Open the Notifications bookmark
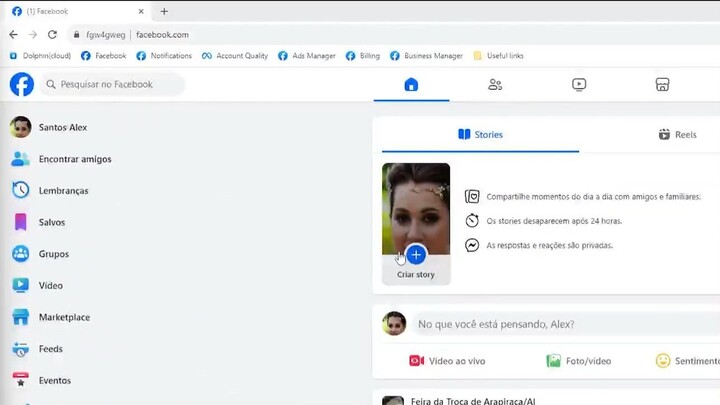The width and height of the screenshot is (720, 405). 164,56
